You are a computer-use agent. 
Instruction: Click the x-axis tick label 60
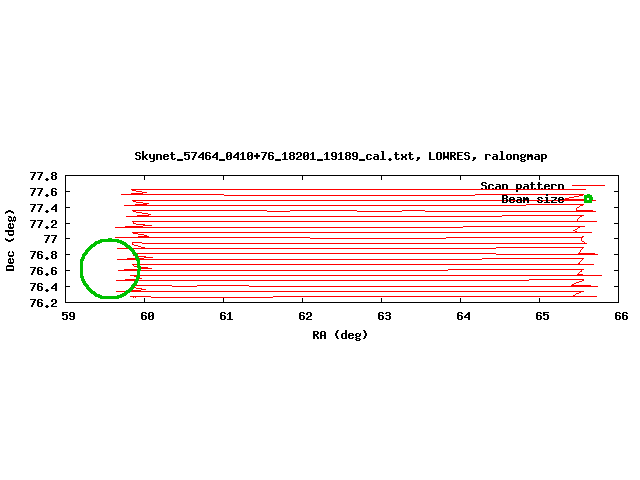click(147, 316)
